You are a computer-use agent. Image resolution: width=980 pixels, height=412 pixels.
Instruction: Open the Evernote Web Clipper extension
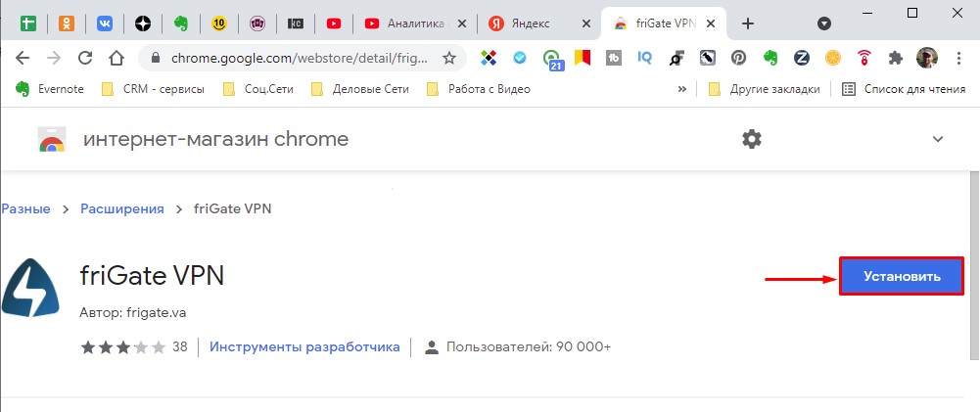point(770,58)
